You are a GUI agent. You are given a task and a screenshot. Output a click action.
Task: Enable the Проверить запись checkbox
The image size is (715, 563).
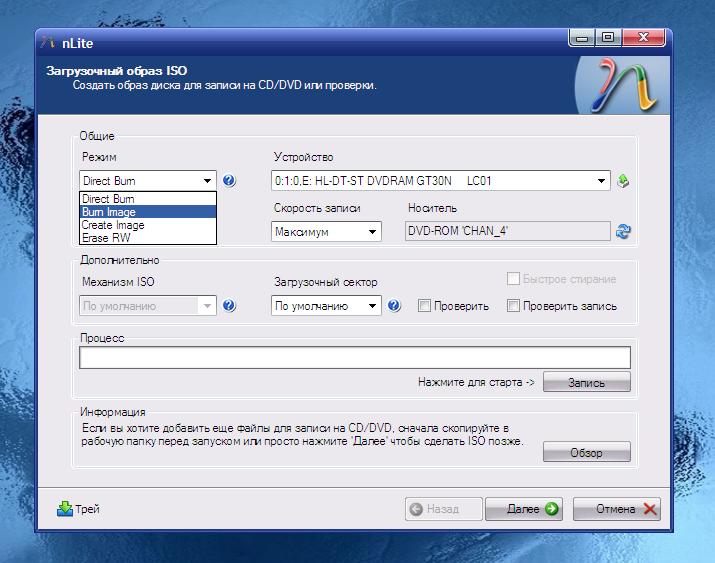(513, 306)
